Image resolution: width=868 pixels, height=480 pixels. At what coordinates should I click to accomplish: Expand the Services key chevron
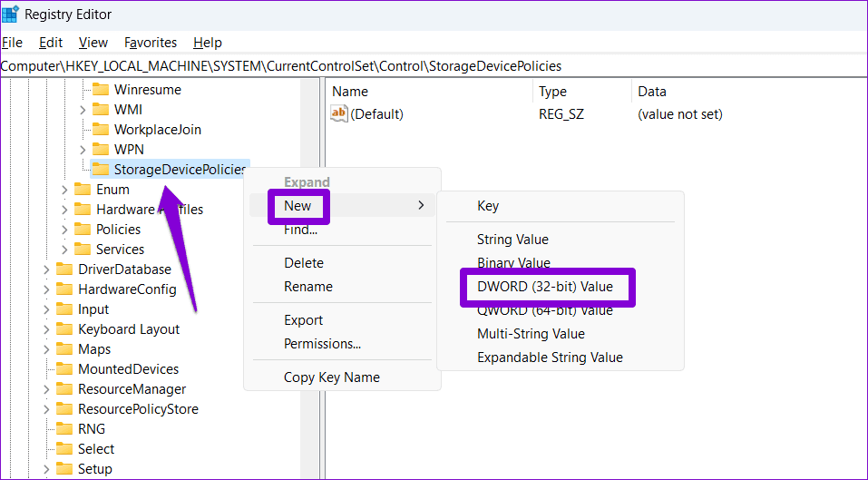point(64,250)
